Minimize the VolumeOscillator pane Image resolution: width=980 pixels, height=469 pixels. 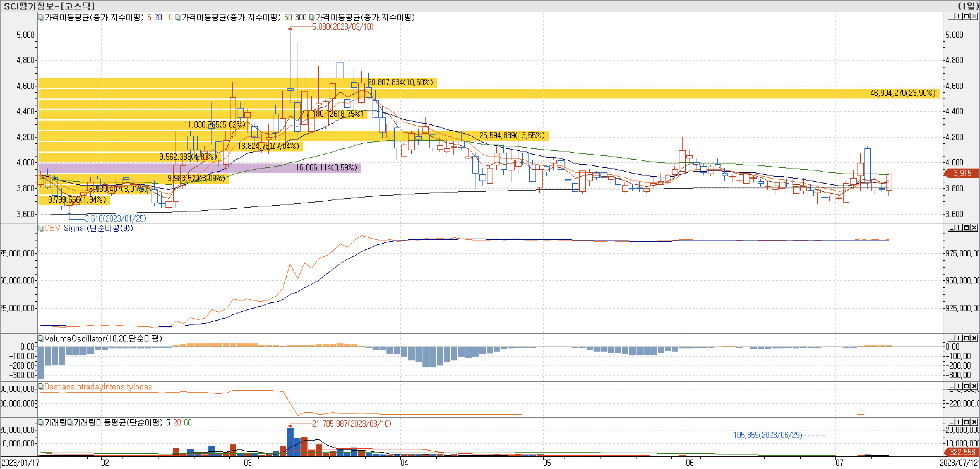(x=952, y=338)
